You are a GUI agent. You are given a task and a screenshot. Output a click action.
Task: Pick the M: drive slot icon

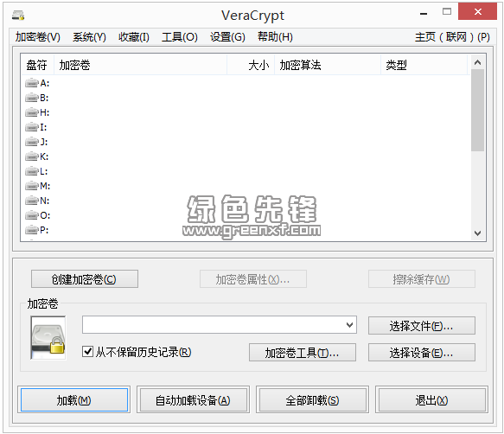click(32, 186)
